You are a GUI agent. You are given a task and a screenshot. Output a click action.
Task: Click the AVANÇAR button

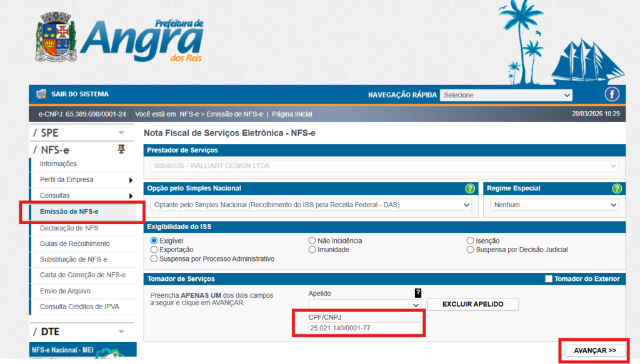594,350
